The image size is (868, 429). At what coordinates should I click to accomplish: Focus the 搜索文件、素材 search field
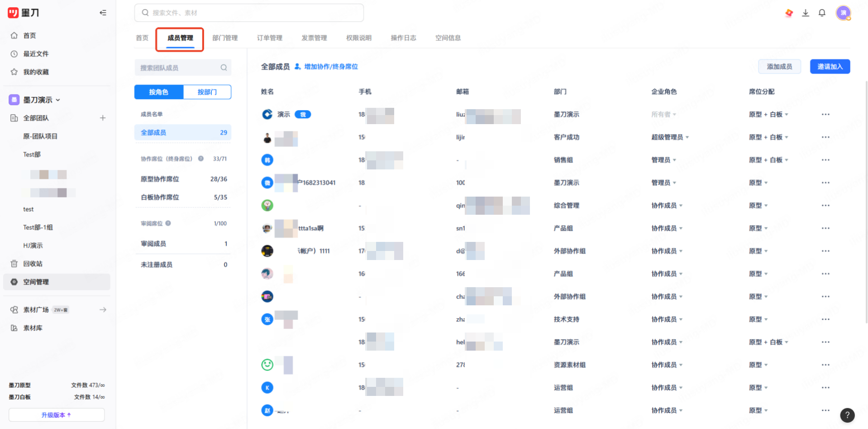click(x=249, y=13)
